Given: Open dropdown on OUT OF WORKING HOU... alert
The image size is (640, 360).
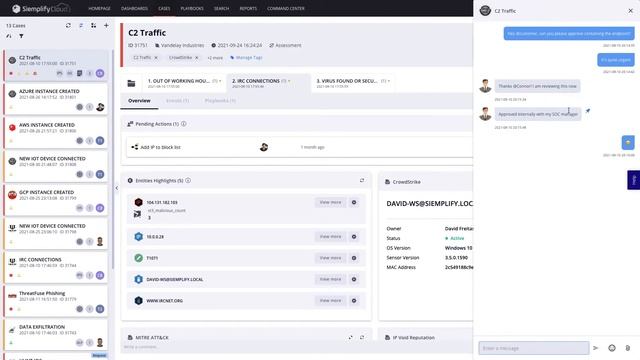Looking at the screenshot, I should [220, 81].
